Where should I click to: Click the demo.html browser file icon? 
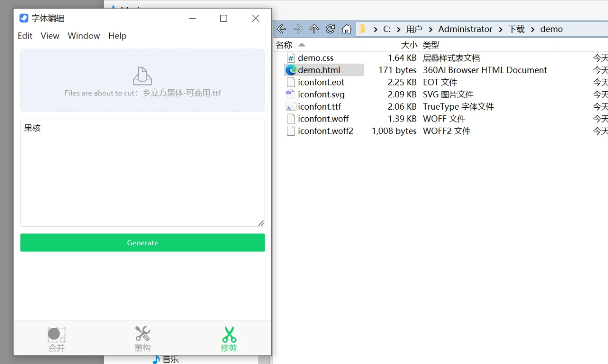click(x=291, y=70)
